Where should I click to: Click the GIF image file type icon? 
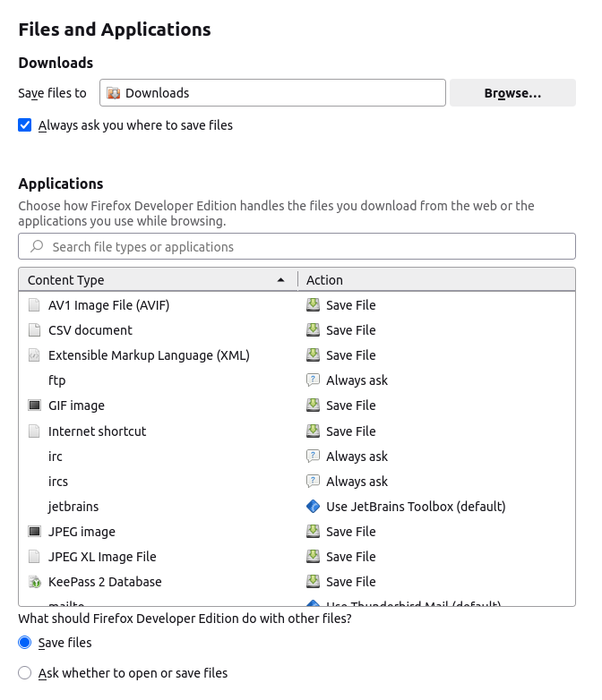[x=35, y=405]
